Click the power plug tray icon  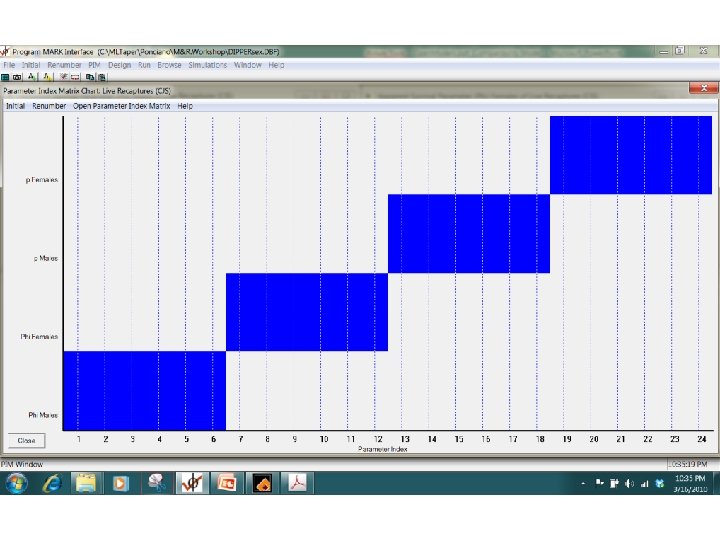[x=614, y=483]
